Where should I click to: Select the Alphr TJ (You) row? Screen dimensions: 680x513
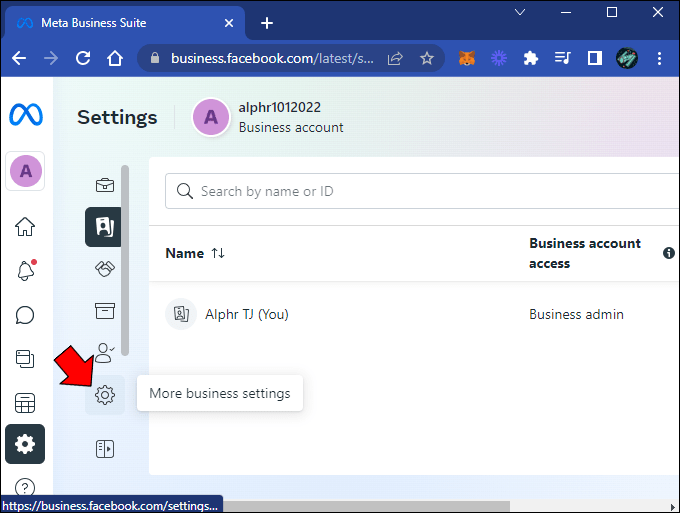pos(414,314)
